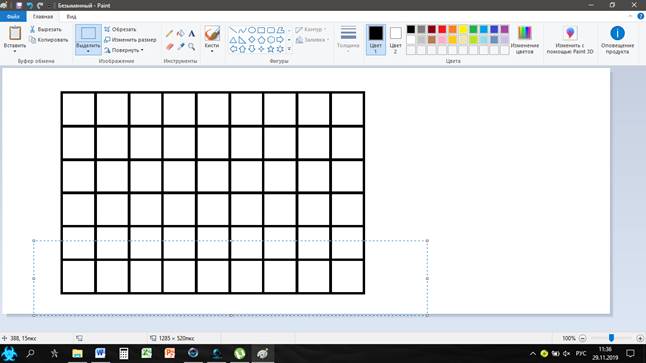
Task: Click the Копировать copy button
Action: (x=49, y=40)
